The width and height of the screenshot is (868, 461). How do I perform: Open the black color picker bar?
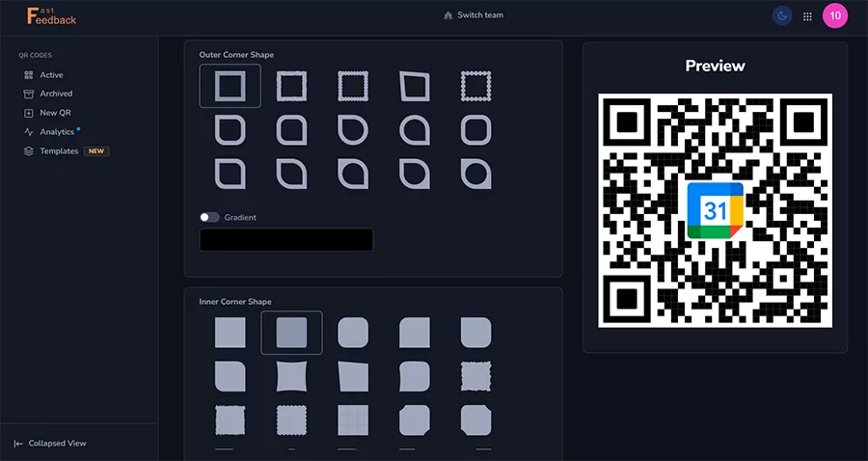(x=286, y=239)
